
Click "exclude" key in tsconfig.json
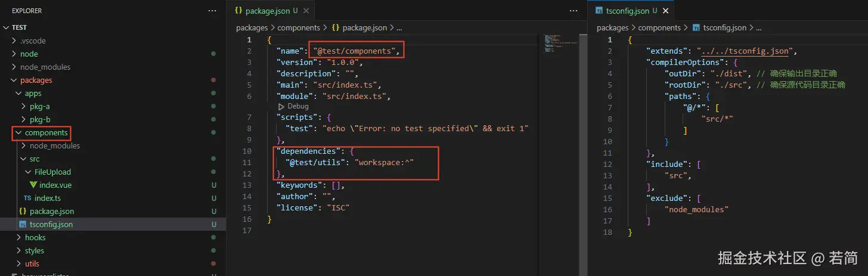668,198
